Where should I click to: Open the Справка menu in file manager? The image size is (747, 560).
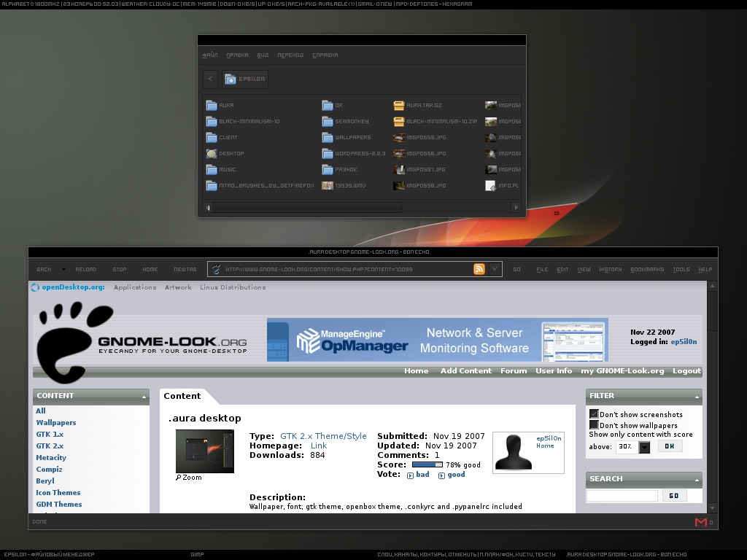(x=325, y=55)
